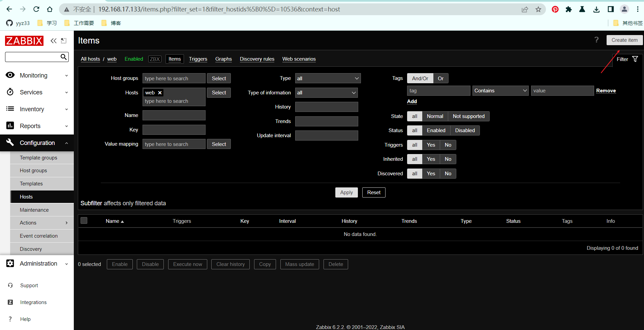Click the Create item button
This screenshot has width=644, height=330.
click(624, 40)
